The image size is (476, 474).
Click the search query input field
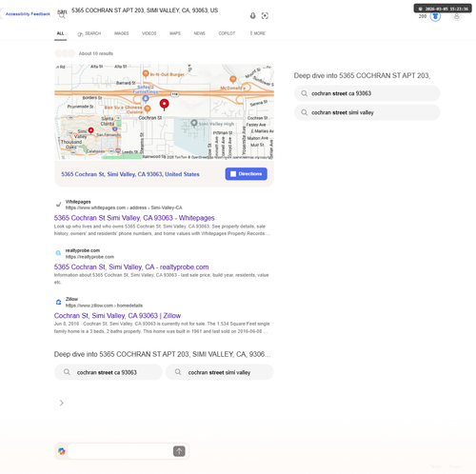click(157, 10)
